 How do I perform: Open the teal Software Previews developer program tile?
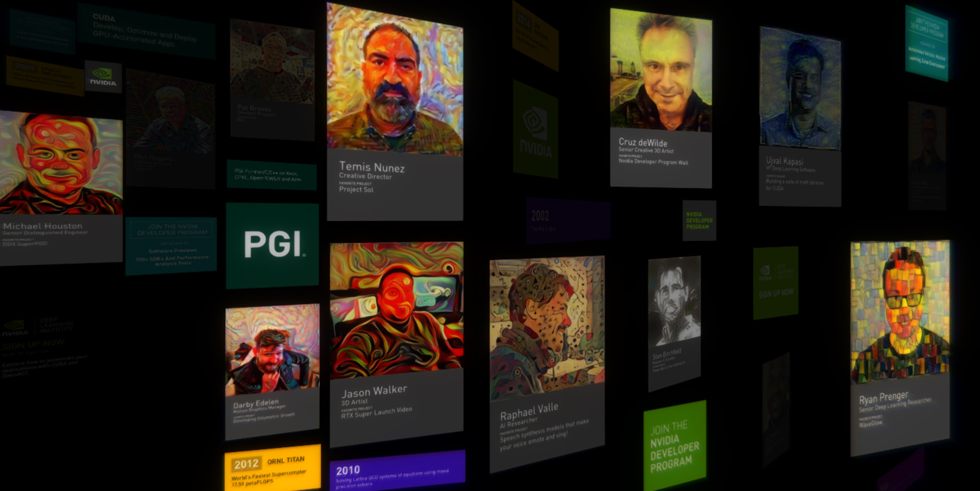tap(171, 246)
